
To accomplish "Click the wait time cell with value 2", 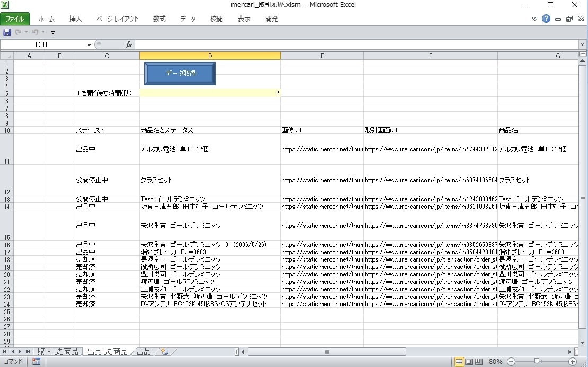I will click(210, 93).
